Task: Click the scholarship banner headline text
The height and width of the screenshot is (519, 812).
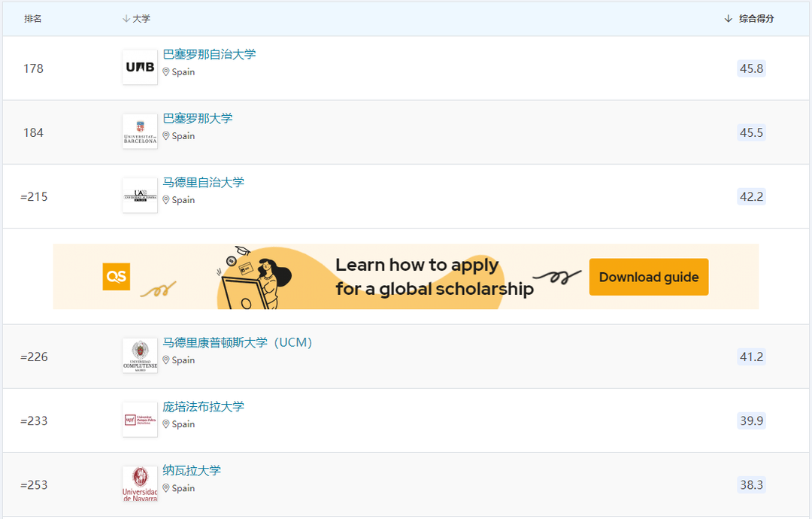Action: point(435,277)
